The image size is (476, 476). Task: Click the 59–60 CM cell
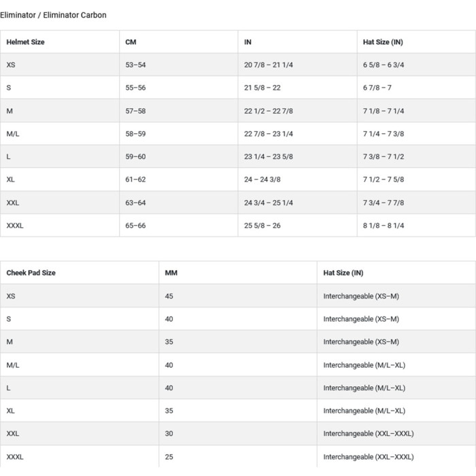(135, 157)
